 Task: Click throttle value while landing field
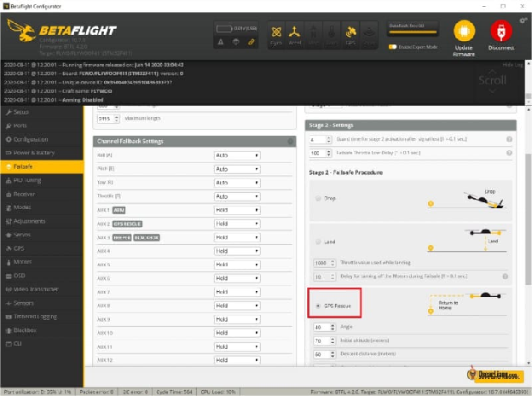pyautogui.click(x=325, y=263)
